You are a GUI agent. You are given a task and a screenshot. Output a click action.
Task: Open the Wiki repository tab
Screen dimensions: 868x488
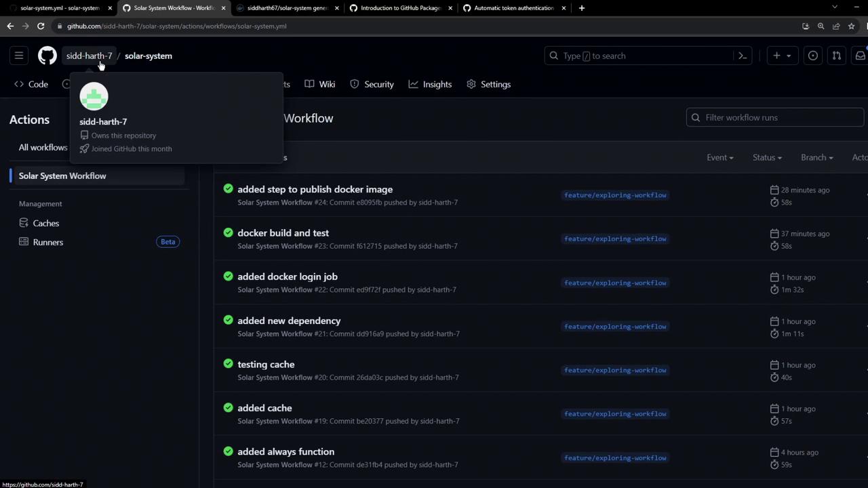(x=320, y=84)
